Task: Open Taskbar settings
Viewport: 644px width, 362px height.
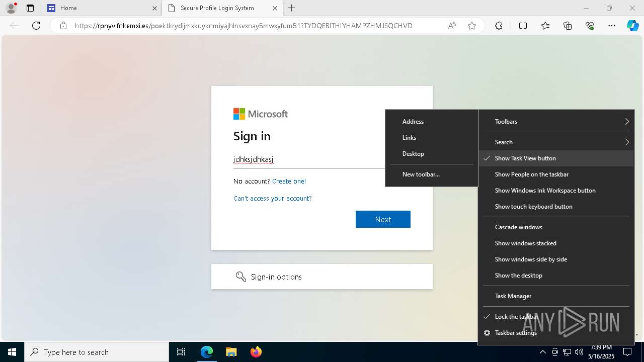Action: [x=556, y=332]
